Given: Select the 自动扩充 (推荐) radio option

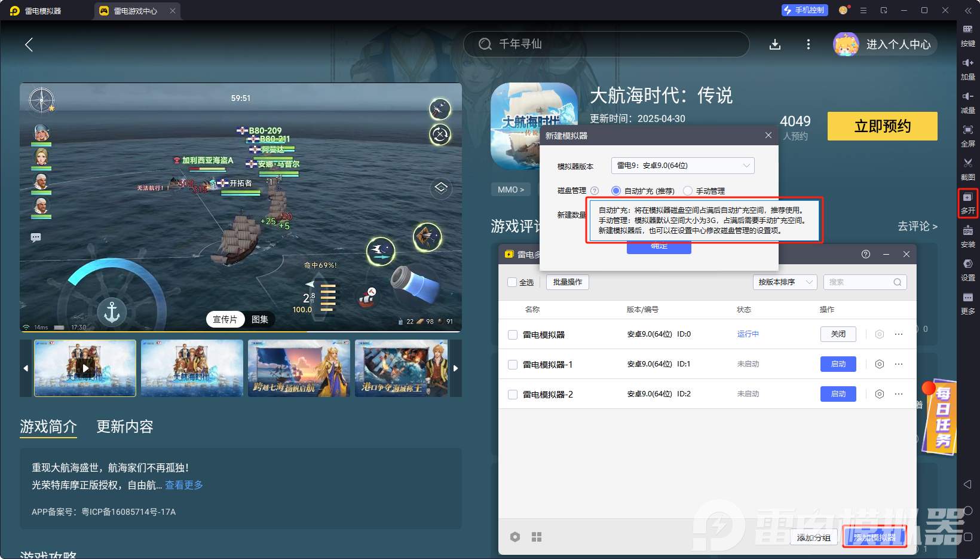Looking at the screenshot, I should tap(616, 191).
